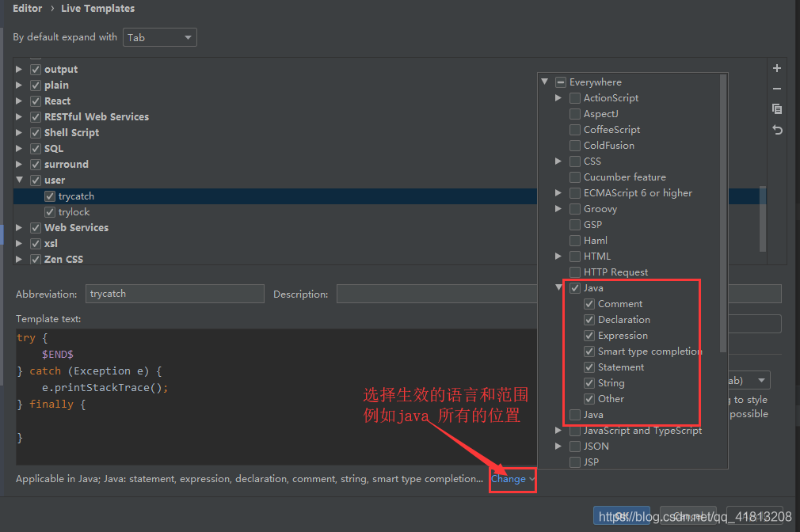Add a new live template with plus icon
This screenshot has width=800, height=532.
click(776, 68)
